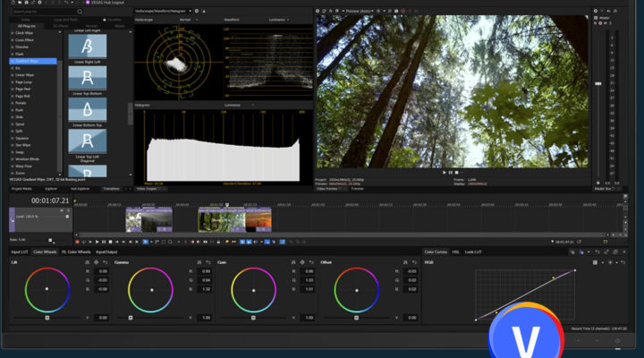The width and height of the screenshot is (644, 358).
Task: Choose the Linear Right-Left preset thumbnail
Action: pos(87,46)
